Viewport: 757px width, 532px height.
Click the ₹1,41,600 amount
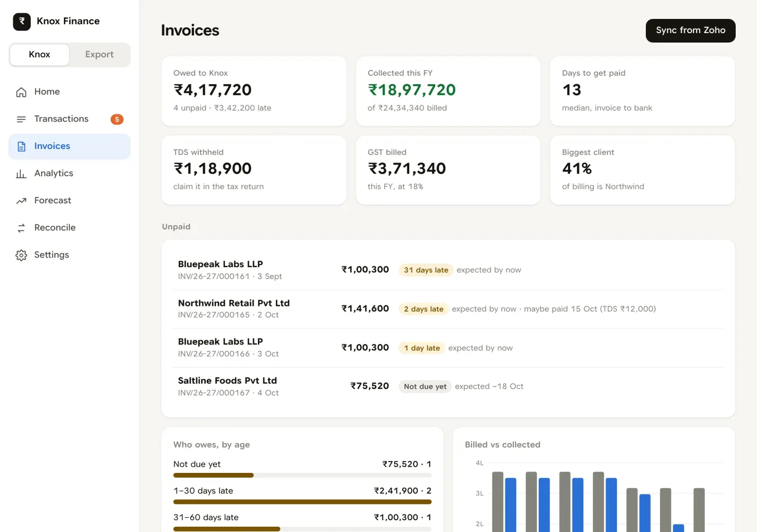coord(365,309)
